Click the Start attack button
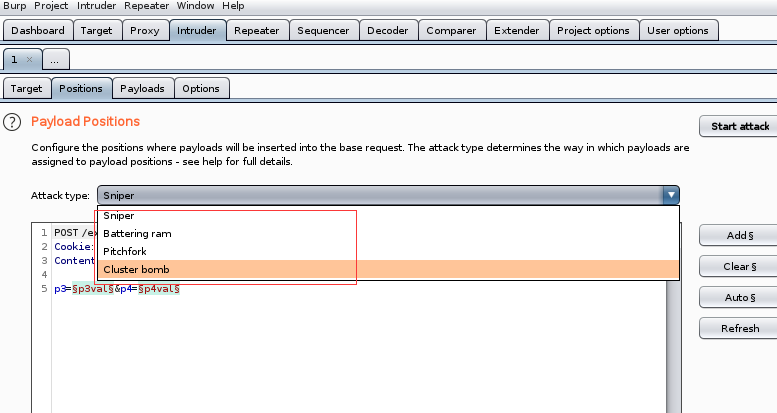This screenshot has width=777, height=413. (738, 126)
